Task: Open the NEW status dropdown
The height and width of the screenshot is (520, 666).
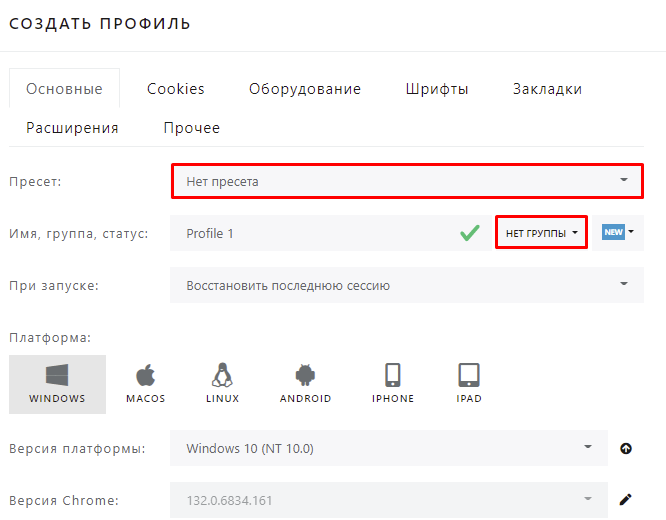Action: pyautogui.click(x=619, y=233)
